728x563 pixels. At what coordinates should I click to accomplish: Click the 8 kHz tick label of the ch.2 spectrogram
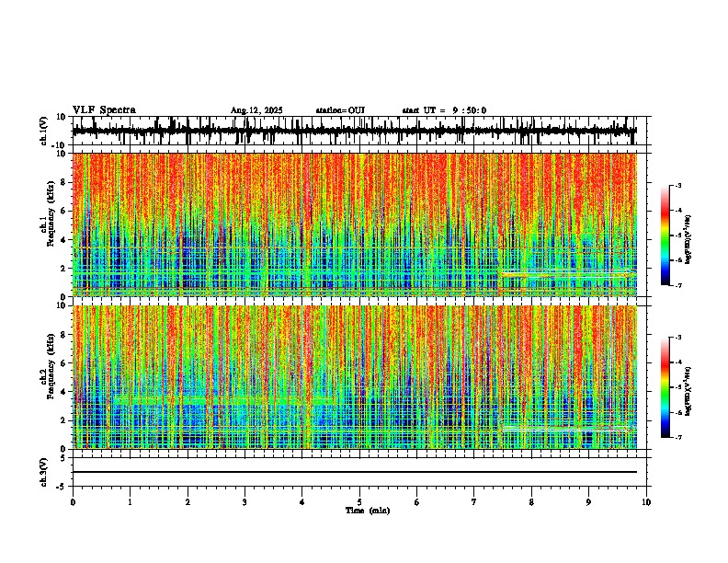(x=64, y=335)
